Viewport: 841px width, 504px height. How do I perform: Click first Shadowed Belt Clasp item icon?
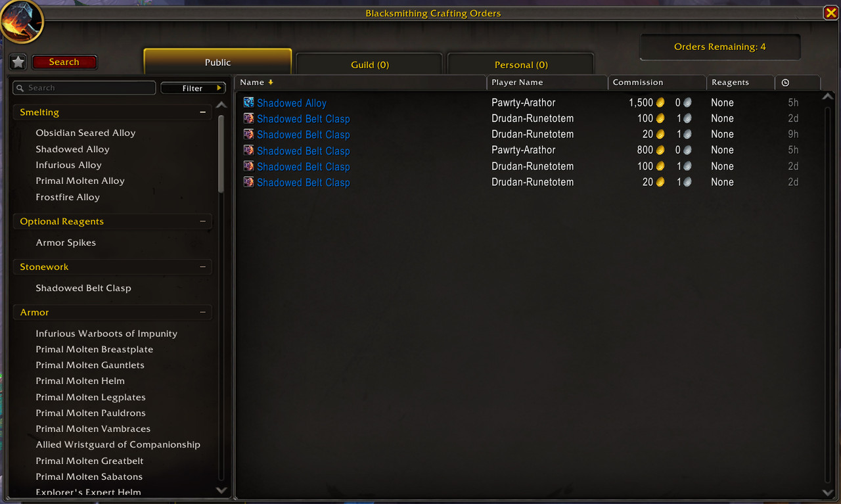(x=248, y=118)
